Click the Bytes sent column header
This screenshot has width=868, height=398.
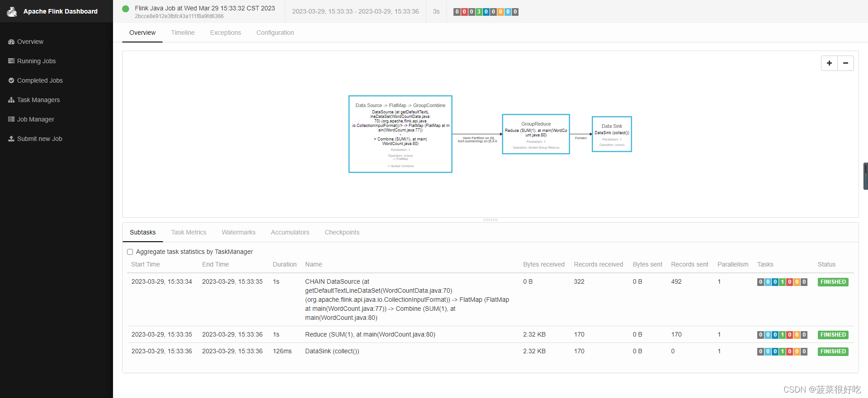647,265
